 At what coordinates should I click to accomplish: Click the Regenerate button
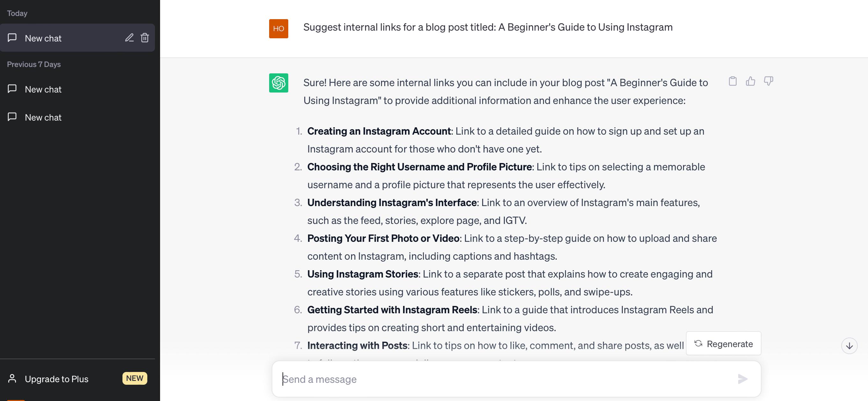(724, 343)
